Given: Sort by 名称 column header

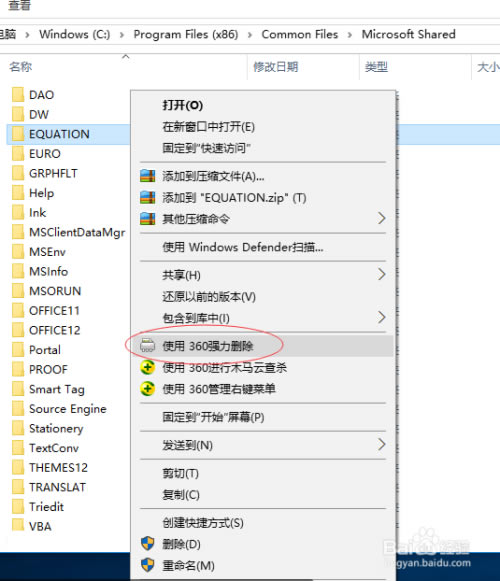Looking at the screenshot, I should (20, 67).
